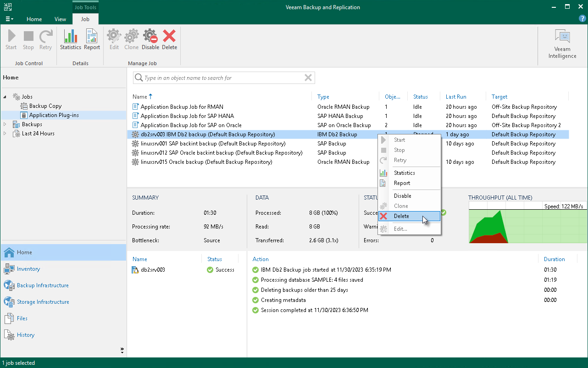Screen dimensions: 588x368
Task: Choose Clone in the context menu
Action: (x=409, y=206)
